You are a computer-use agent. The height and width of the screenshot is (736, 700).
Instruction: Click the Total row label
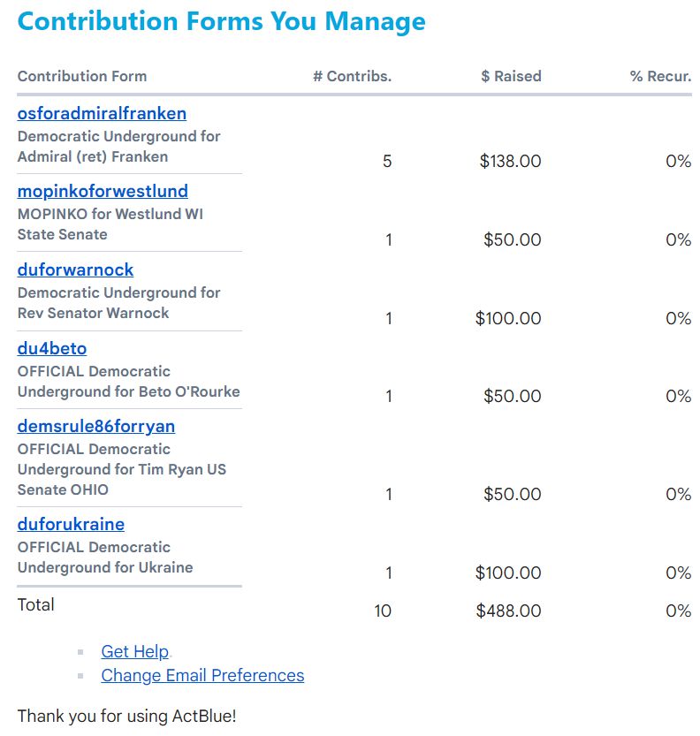click(35, 604)
